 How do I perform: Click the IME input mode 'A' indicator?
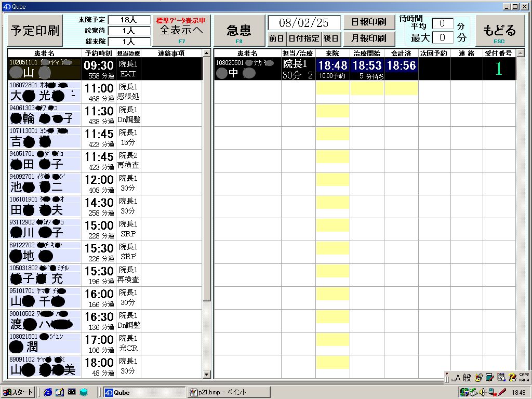tap(457, 378)
